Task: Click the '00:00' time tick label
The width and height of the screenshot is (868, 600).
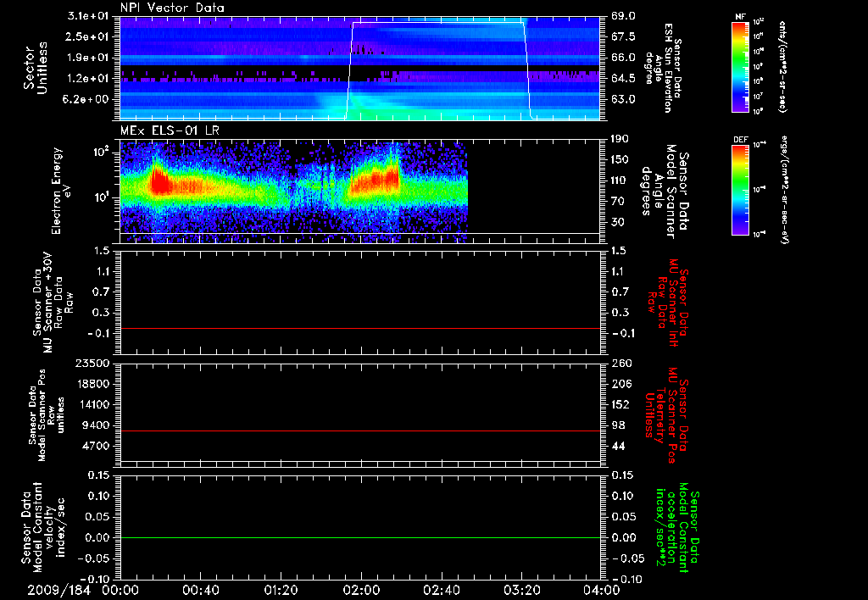Action: pyautogui.click(x=120, y=590)
